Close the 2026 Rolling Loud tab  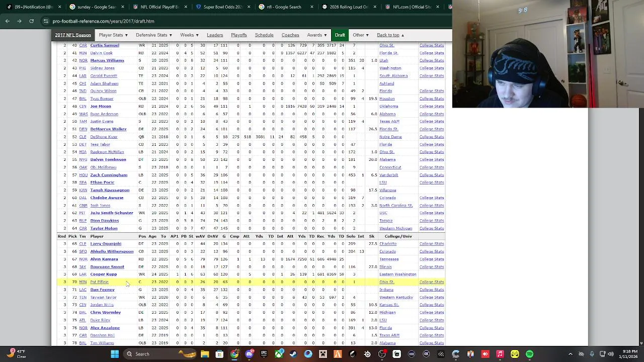[375, 7]
